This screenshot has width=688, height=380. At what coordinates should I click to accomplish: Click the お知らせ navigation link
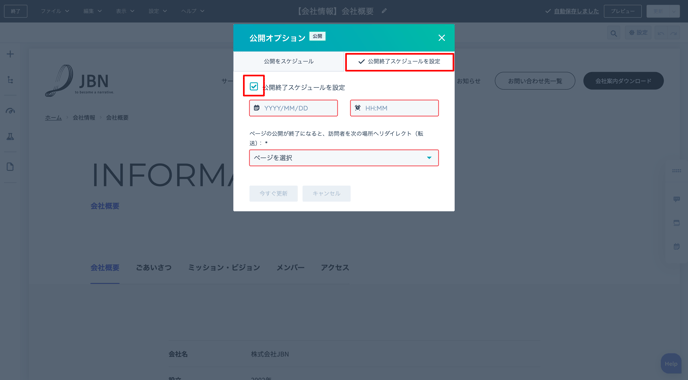(469, 81)
